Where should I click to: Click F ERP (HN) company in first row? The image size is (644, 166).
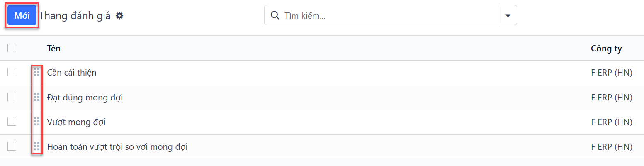[x=612, y=73]
